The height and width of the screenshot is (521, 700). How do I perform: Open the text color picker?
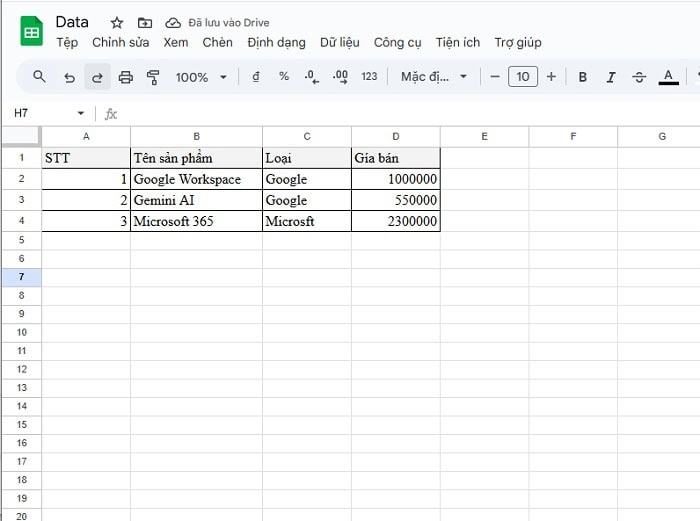coord(668,77)
